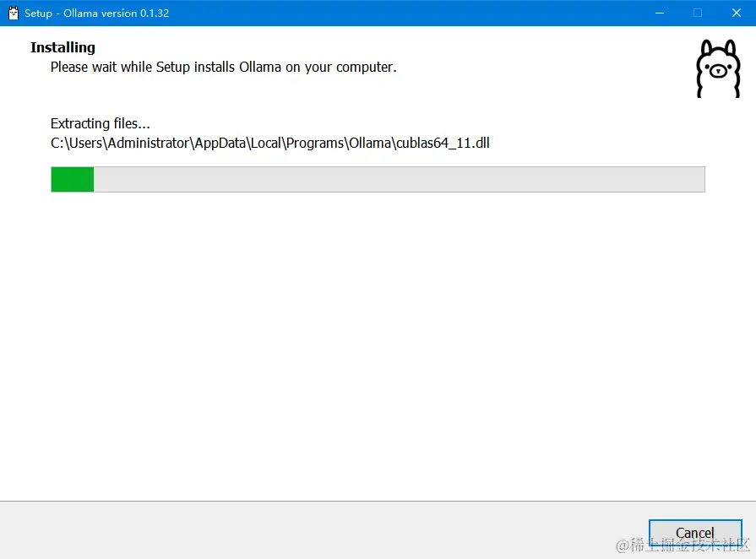Viewport: 756px width, 559px height.
Task: Click the disabled maximize button
Action: point(698,13)
